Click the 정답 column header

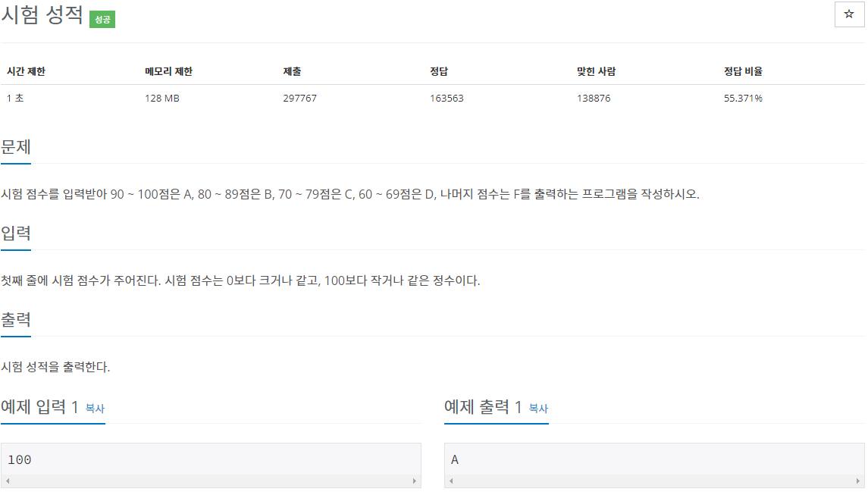tap(439, 71)
